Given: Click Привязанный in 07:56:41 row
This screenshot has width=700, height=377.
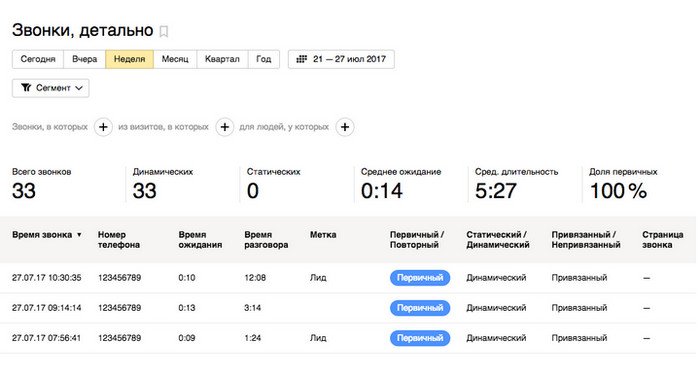Looking at the screenshot, I should point(579,338).
